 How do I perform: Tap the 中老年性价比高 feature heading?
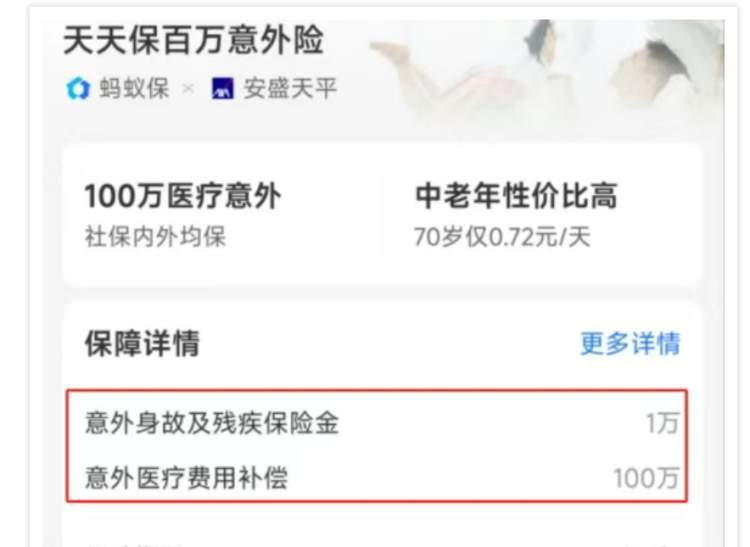[x=516, y=196]
